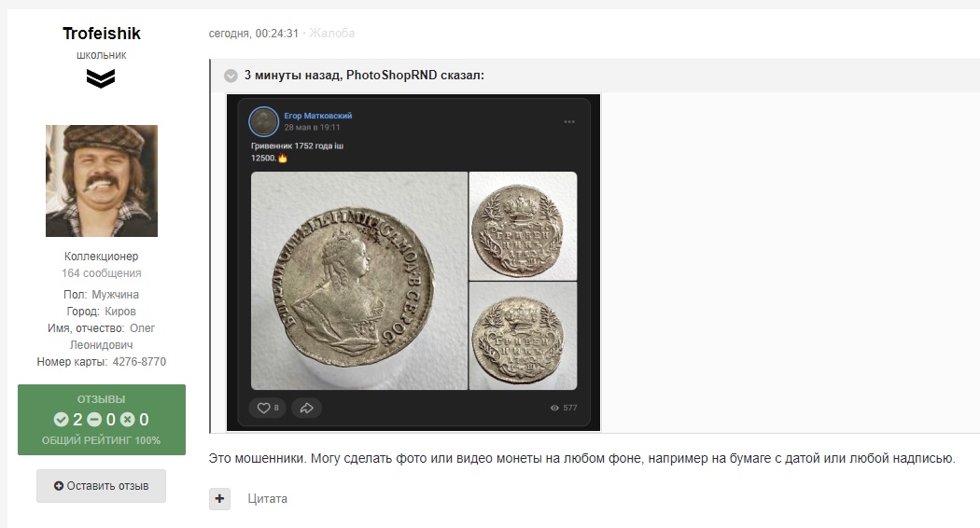This screenshot has width=980, height=528.
Task: Click the share arrow icon on the post
Action: [x=306, y=408]
